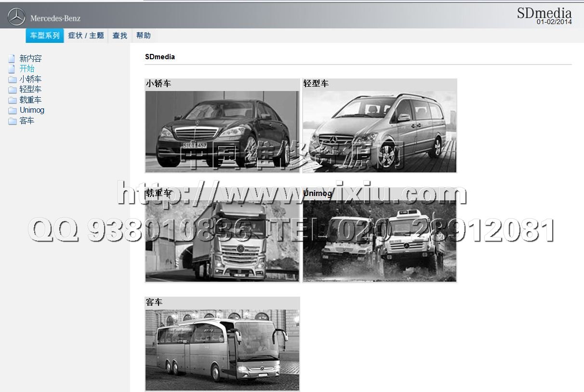Viewport: 584px width, 392px height.
Task: Click the folder icon beside 载重车
Action: (13, 100)
